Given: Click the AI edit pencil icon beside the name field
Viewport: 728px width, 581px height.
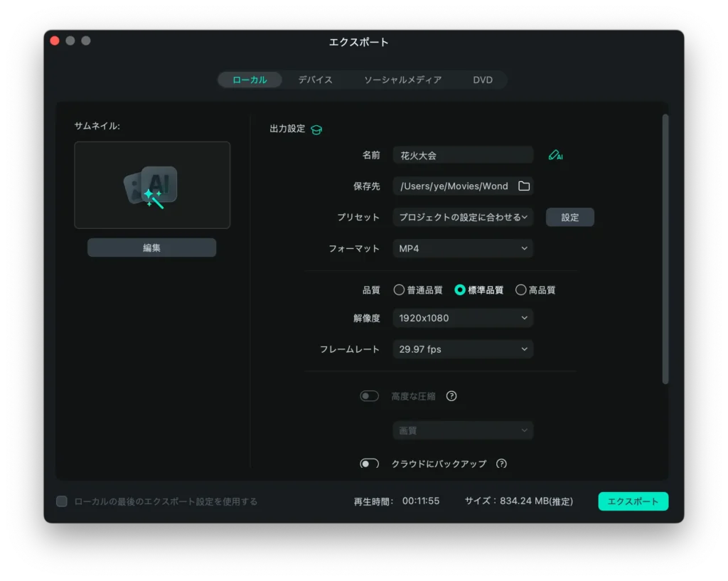Looking at the screenshot, I should [555, 154].
